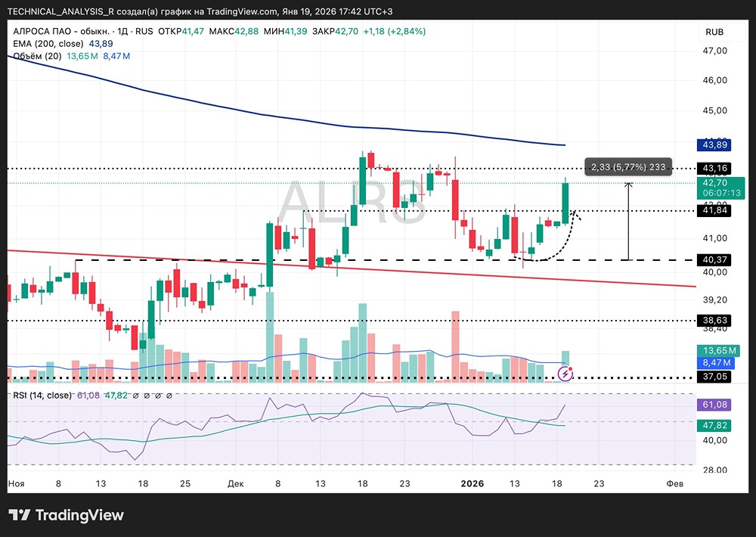The width and height of the screenshot is (756, 537).
Task: Click the 37,05 price level label
Action: pyautogui.click(x=714, y=377)
